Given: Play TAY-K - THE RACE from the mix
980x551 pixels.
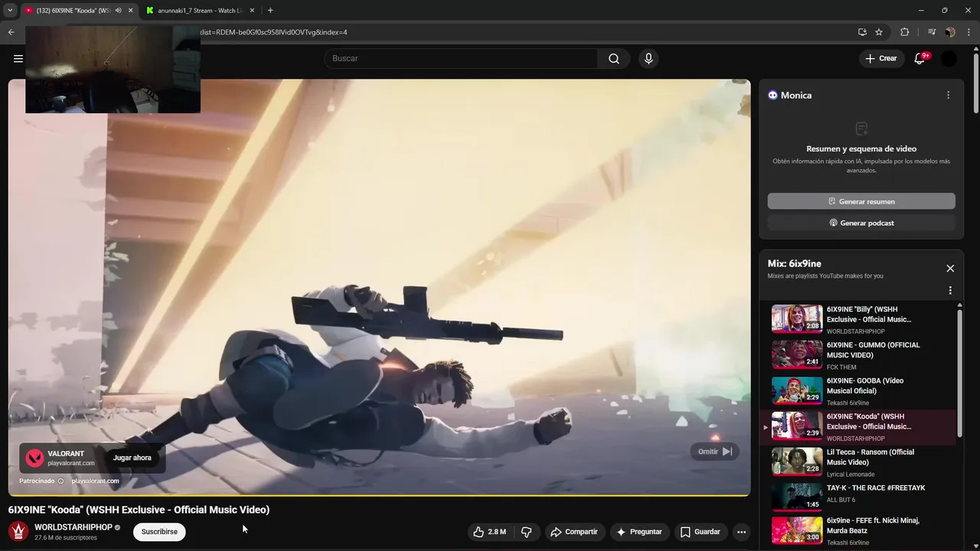Looking at the screenshot, I should coord(858,497).
